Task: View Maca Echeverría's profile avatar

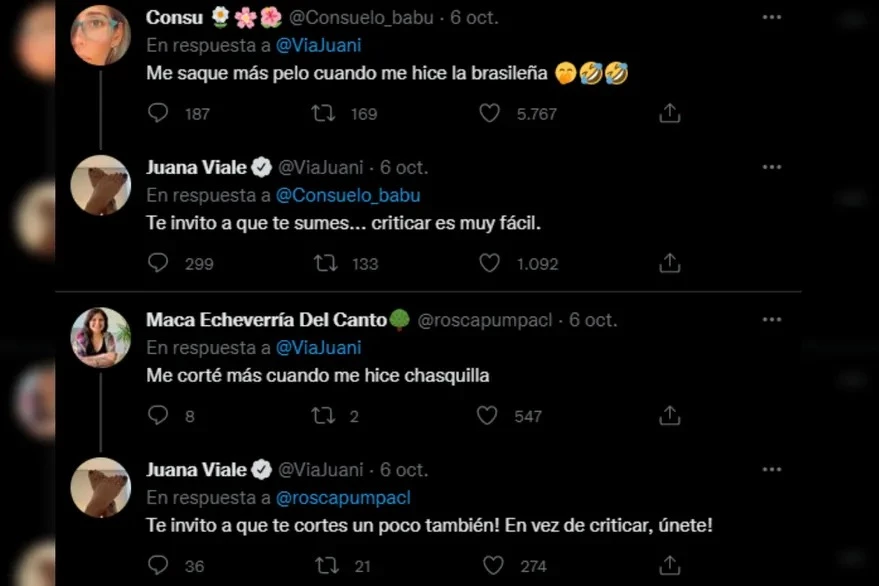Action: [100, 337]
